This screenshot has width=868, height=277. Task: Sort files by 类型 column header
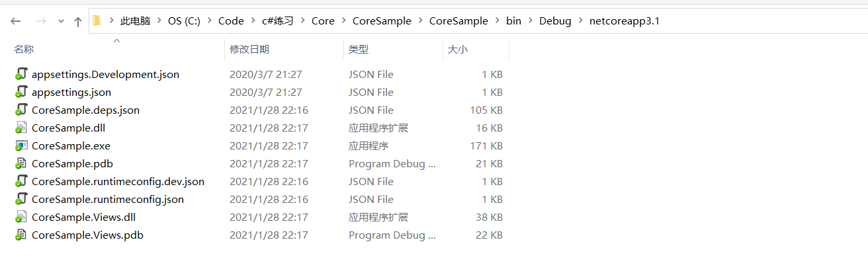pos(359,50)
